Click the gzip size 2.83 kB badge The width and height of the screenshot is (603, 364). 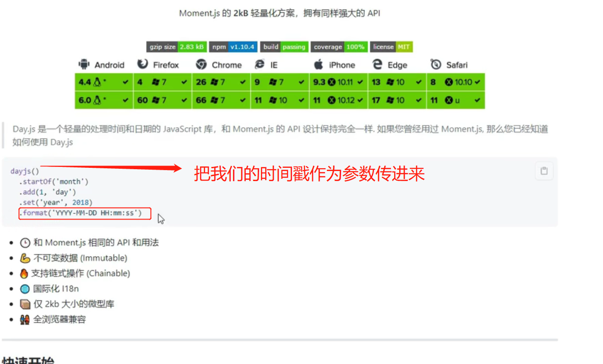[x=176, y=47]
